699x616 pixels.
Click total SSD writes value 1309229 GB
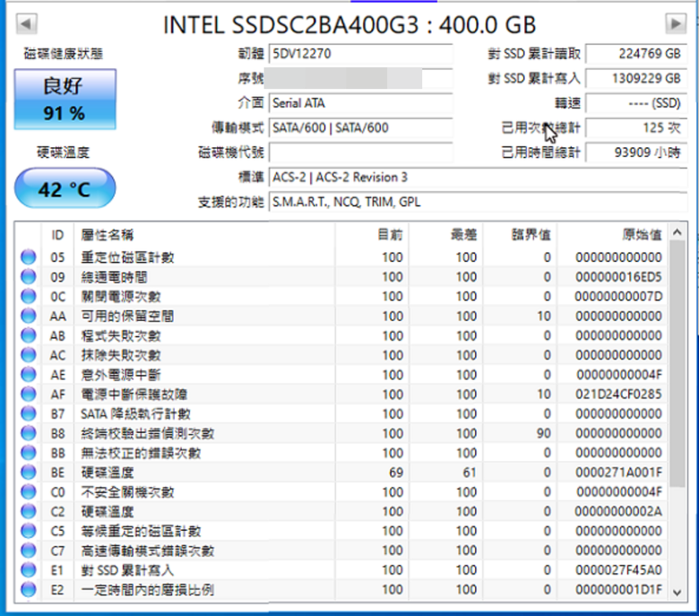click(636, 79)
